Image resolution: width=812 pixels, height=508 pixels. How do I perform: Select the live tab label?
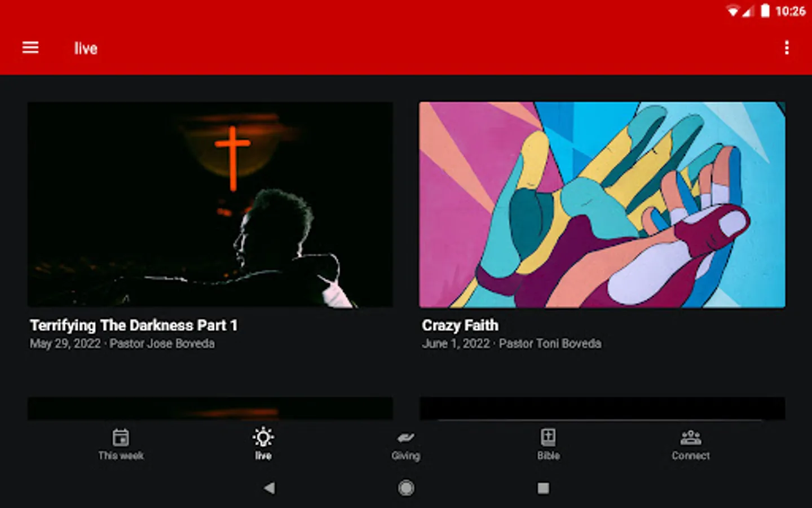[263, 456]
